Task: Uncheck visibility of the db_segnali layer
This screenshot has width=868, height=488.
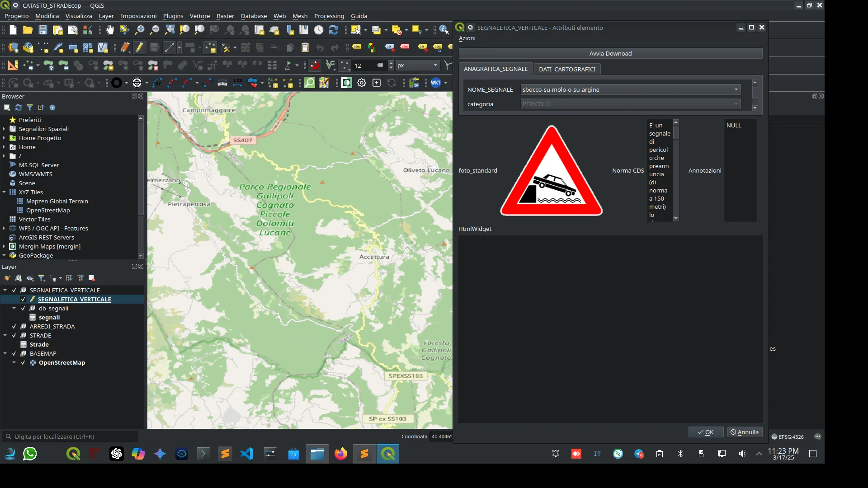Action: pyautogui.click(x=23, y=308)
